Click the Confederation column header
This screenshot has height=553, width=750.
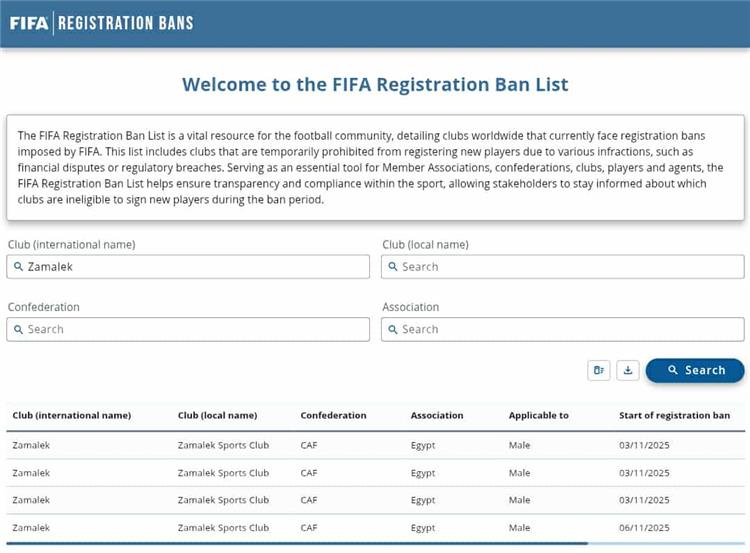(333, 415)
